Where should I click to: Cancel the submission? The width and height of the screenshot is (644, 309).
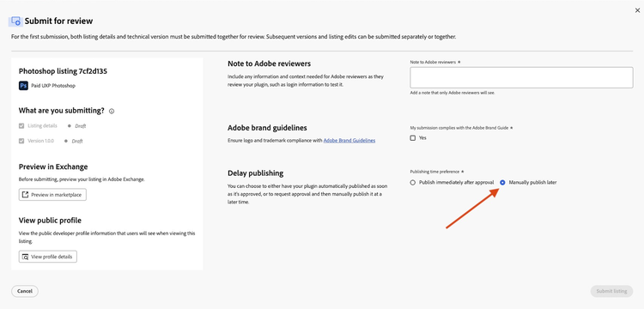point(25,291)
